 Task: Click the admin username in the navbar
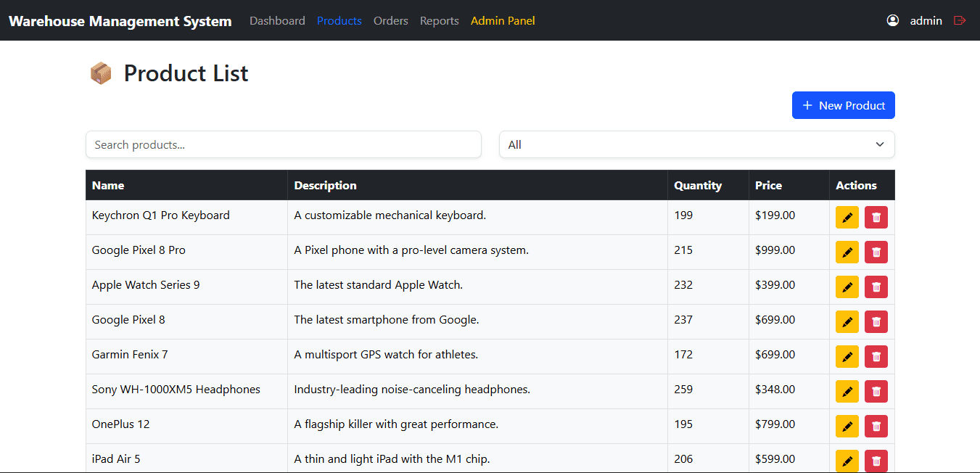(x=926, y=21)
